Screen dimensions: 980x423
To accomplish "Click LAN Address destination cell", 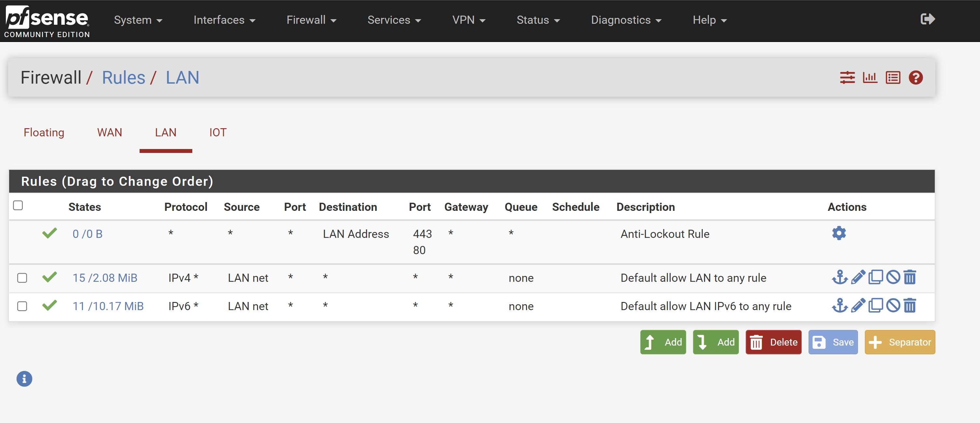I will pyautogui.click(x=356, y=234).
